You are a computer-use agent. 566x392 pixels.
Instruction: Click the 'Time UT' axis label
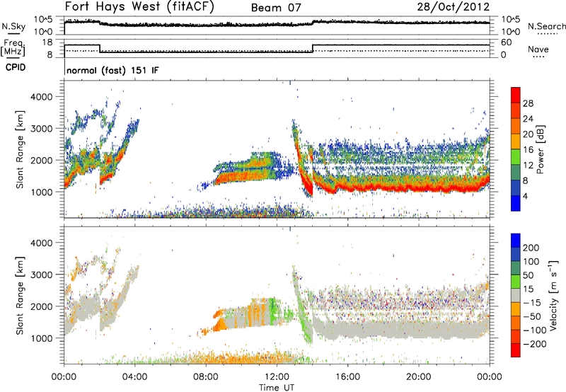[x=277, y=387]
